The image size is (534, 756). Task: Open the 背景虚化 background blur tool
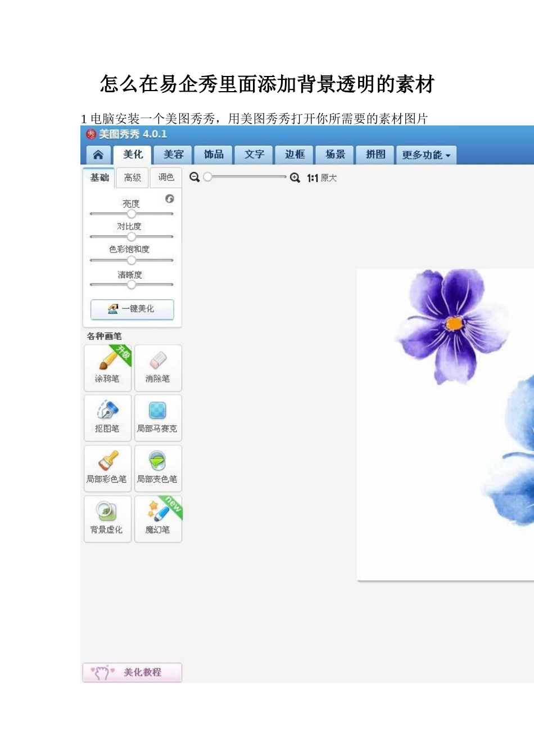[107, 519]
